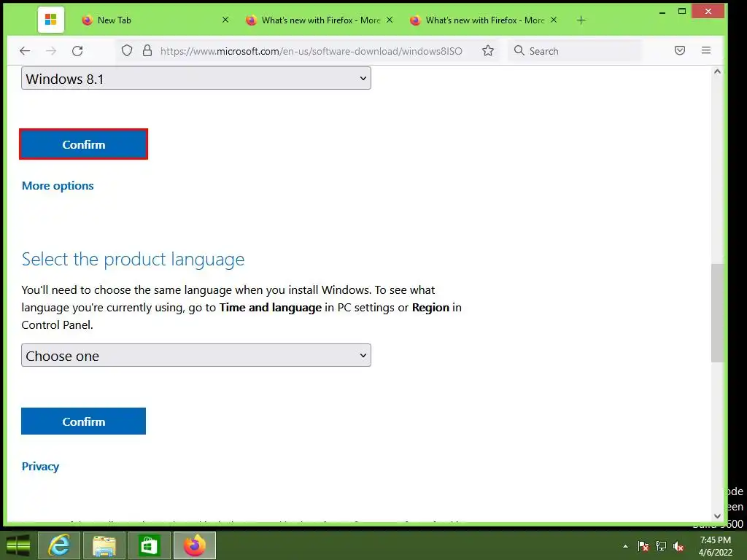Click Confirm under the edition dropdown
The height and width of the screenshot is (560, 747).
(x=83, y=144)
